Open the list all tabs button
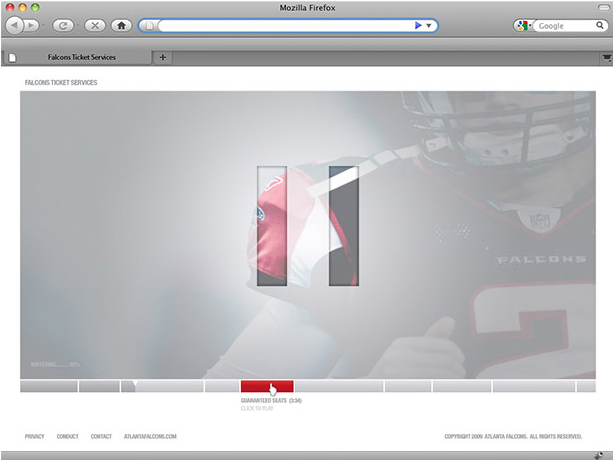The height and width of the screenshot is (460, 613). coord(606,58)
